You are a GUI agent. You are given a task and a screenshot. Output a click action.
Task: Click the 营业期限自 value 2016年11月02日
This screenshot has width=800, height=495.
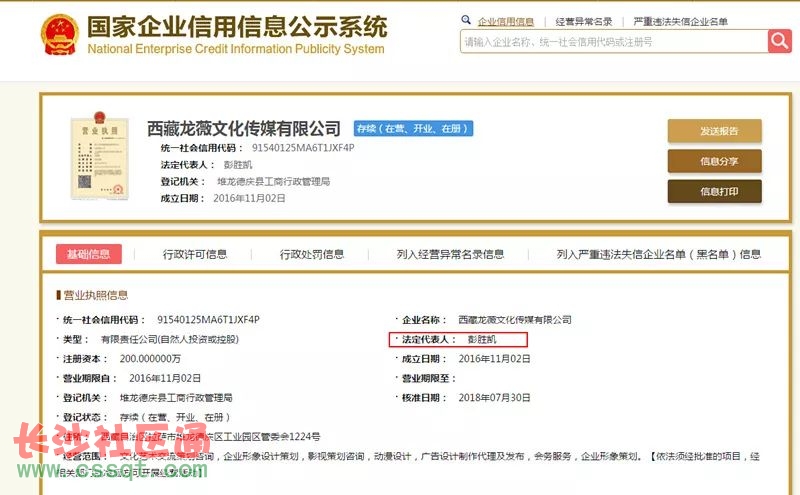[x=165, y=378]
